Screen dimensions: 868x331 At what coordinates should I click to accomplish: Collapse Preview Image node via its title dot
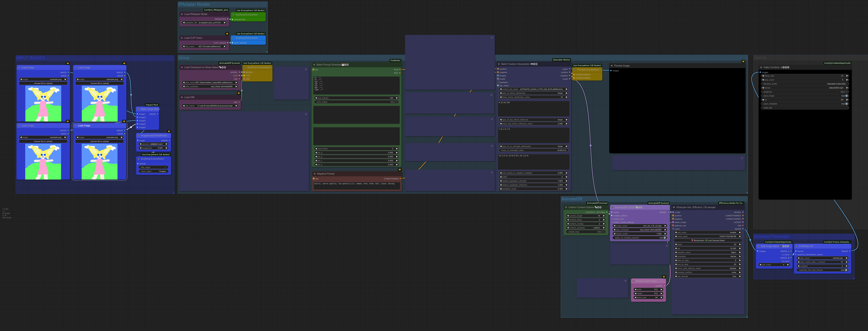click(x=612, y=66)
